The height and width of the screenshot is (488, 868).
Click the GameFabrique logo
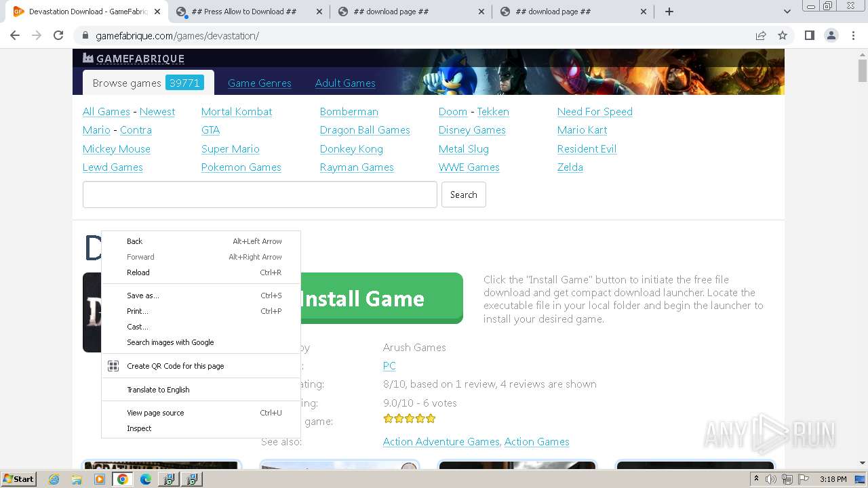tap(134, 58)
